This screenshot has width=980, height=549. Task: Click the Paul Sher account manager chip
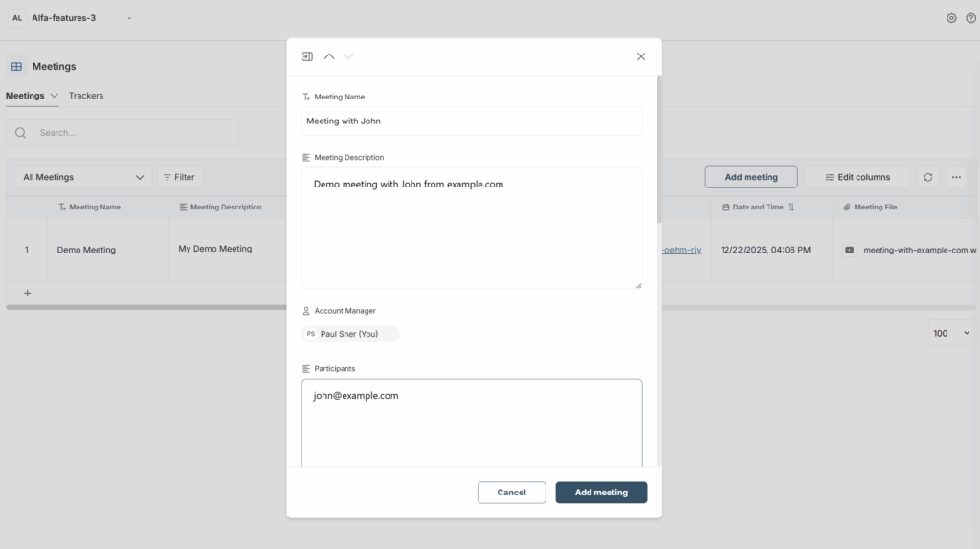350,334
